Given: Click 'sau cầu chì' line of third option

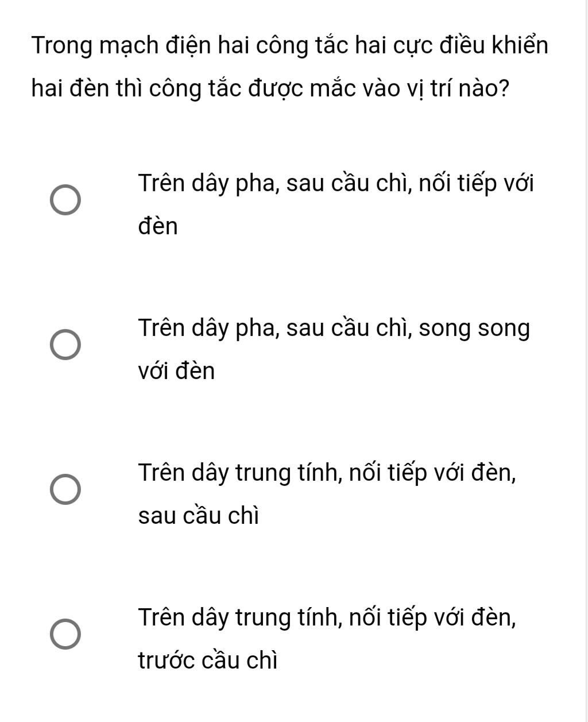Looking at the screenshot, I should click(x=199, y=516).
